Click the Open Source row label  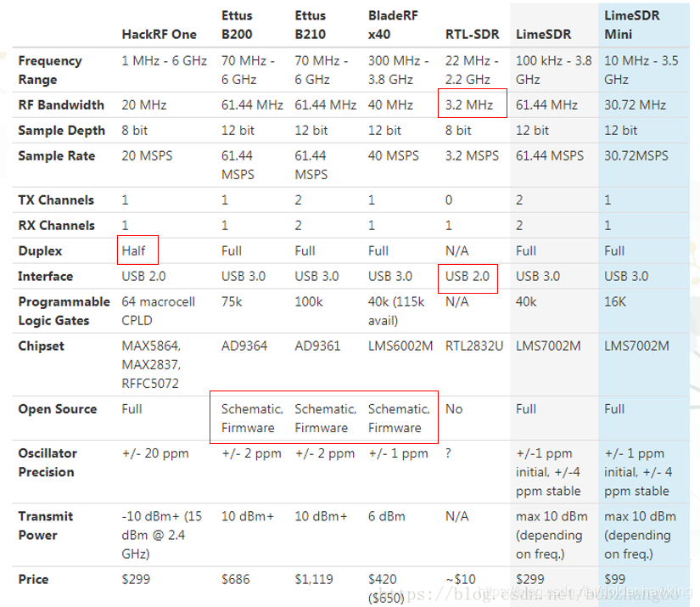point(58,409)
